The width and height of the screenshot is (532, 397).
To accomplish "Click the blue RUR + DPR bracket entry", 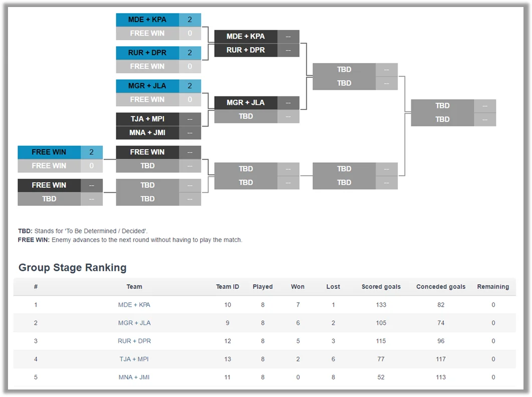I will (x=147, y=53).
